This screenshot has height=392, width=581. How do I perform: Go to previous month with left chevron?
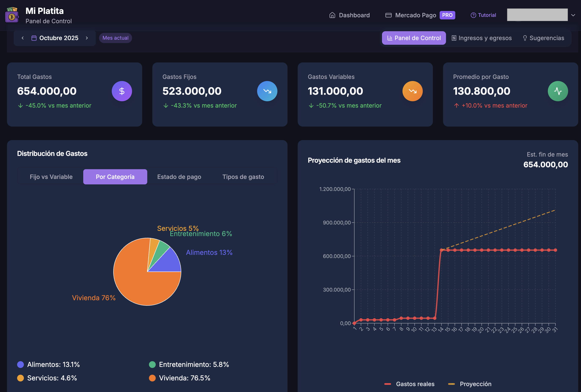click(23, 38)
